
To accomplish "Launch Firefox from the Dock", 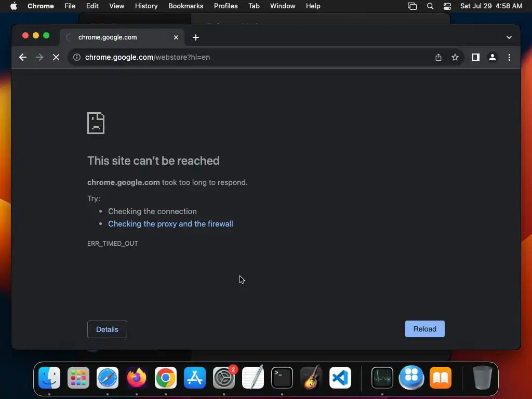I will click(137, 378).
